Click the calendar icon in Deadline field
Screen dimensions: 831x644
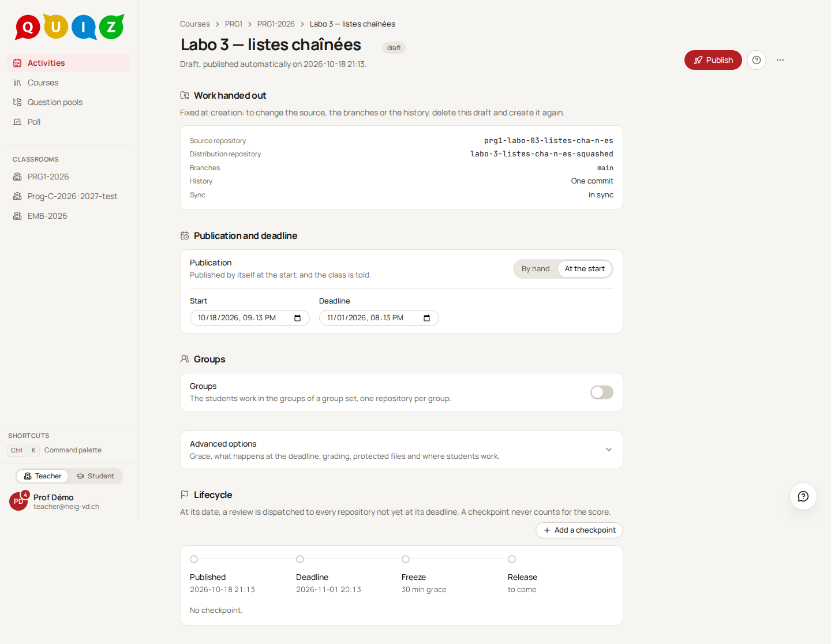pos(427,318)
